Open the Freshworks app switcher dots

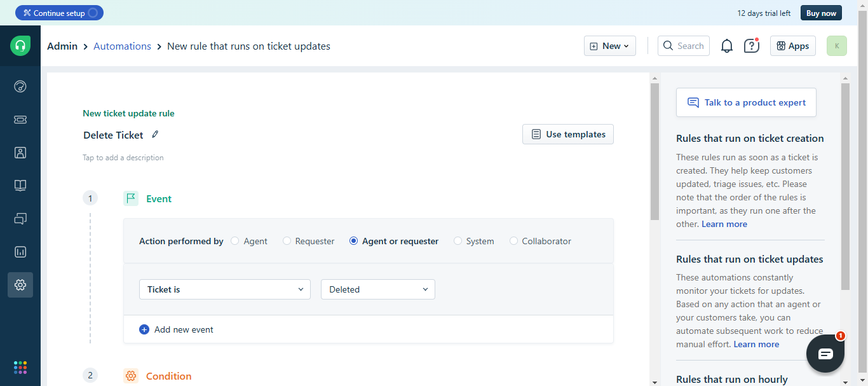tap(20, 368)
